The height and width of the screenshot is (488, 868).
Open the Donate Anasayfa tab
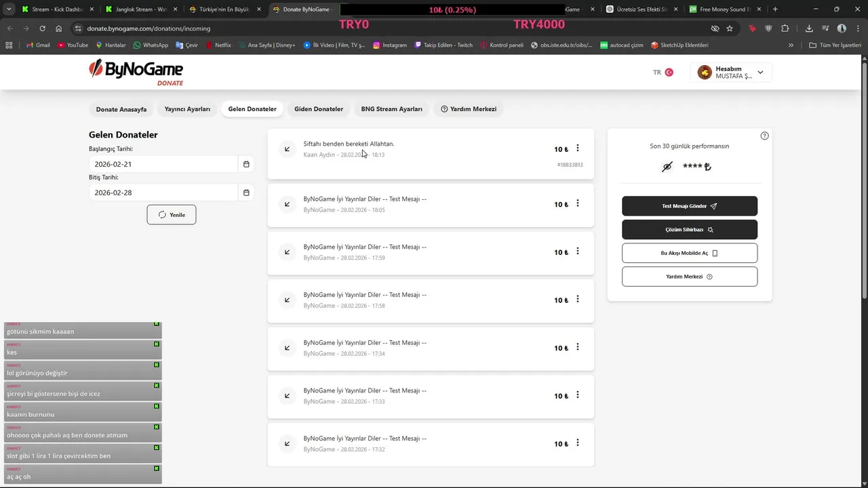121,109
